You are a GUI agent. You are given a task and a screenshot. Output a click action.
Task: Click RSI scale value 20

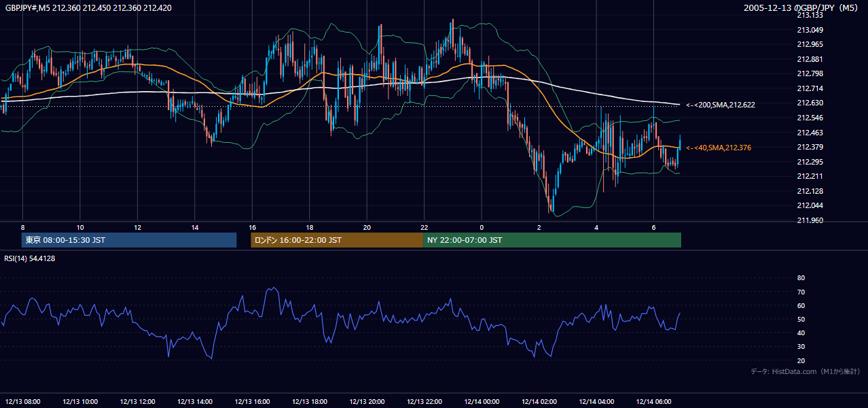[x=801, y=360]
